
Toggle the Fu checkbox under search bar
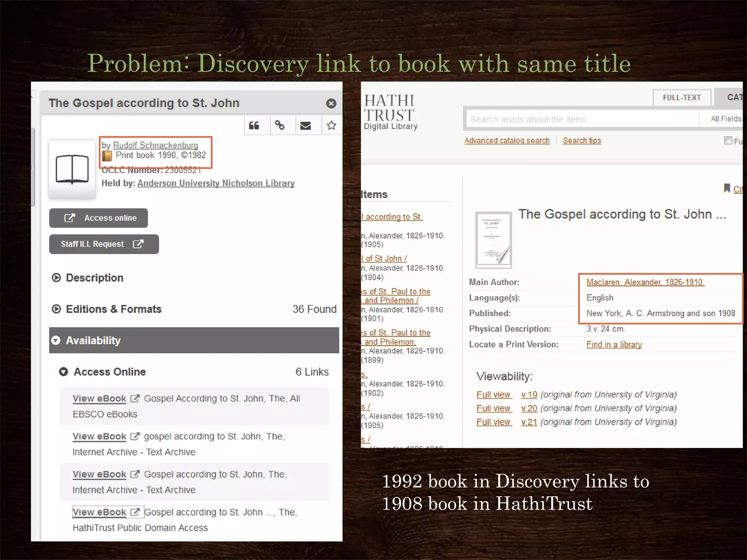click(x=728, y=141)
